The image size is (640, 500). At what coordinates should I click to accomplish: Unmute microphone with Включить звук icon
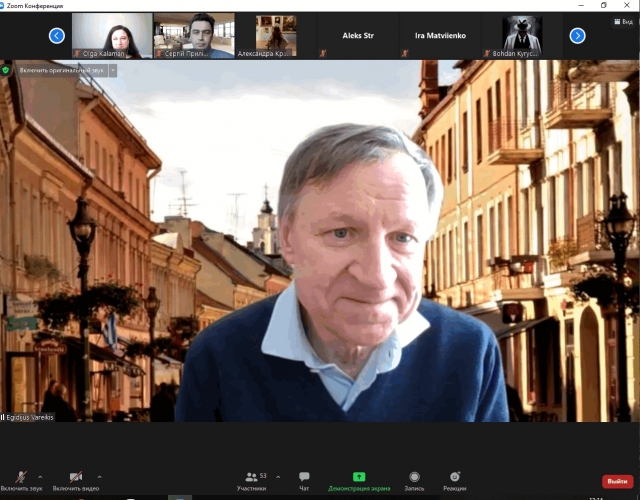click(x=20, y=477)
